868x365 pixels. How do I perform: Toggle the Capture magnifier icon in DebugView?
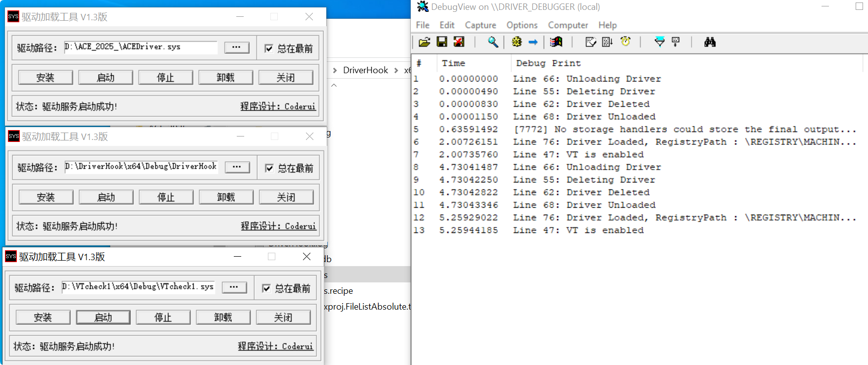(x=493, y=42)
